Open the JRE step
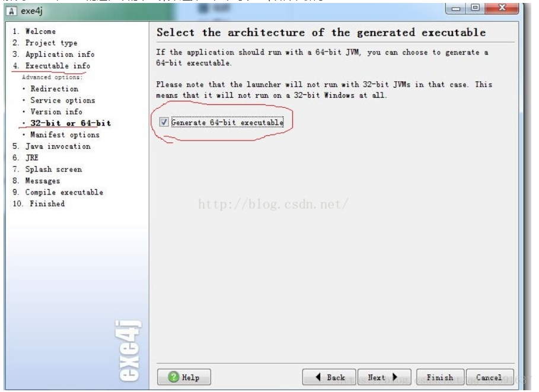This screenshot has width=539, height=392. 25,158
